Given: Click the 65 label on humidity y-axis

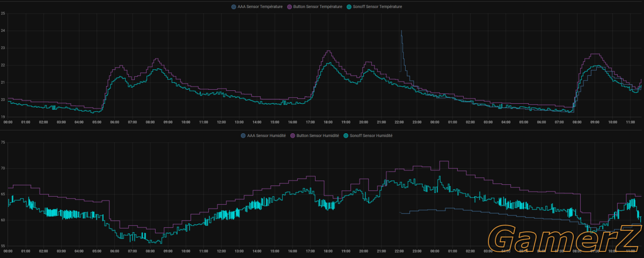Looking at the screenshot, I should pyautogui.click(x=3, y=194).
